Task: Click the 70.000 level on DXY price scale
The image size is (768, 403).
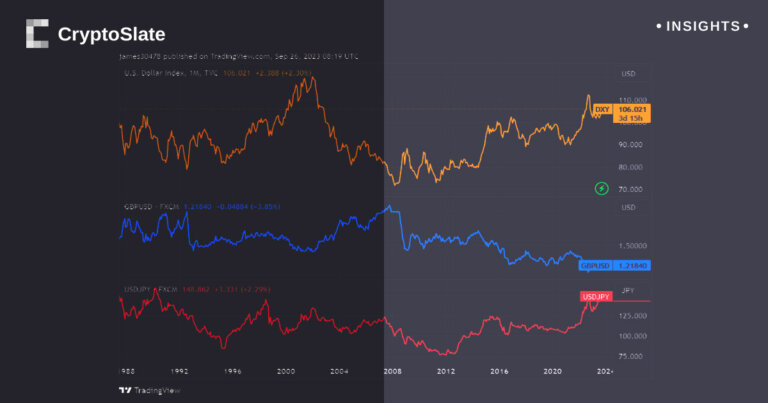Action: 631,189
